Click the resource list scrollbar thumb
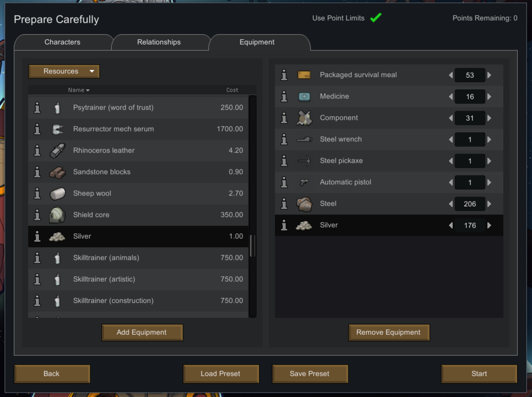This screenshot has height=397, width=532. pyautogui.click(x=252, y=246)
